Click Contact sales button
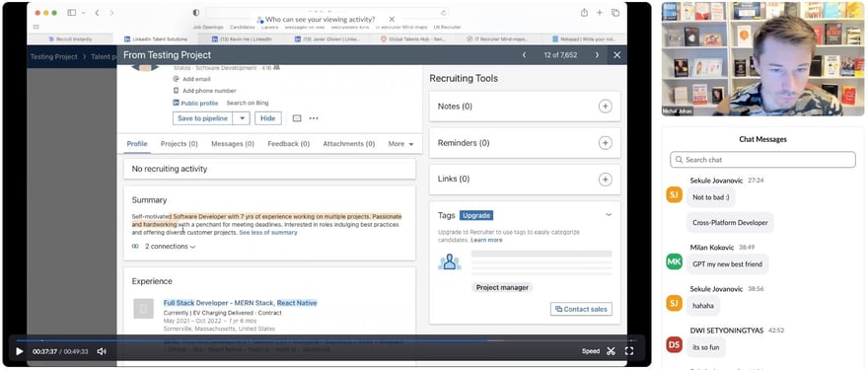The height and width of the screenshot is (370, 868). 581,309
